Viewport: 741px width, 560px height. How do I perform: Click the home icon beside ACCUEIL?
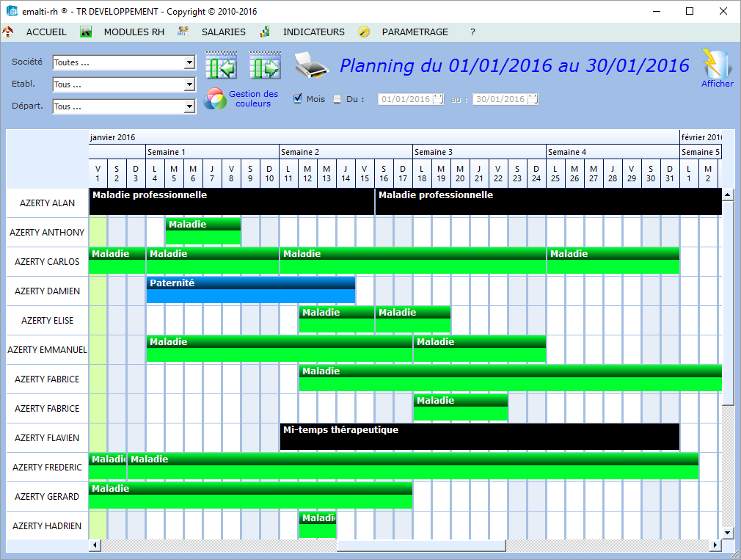[x=8, y=32]
